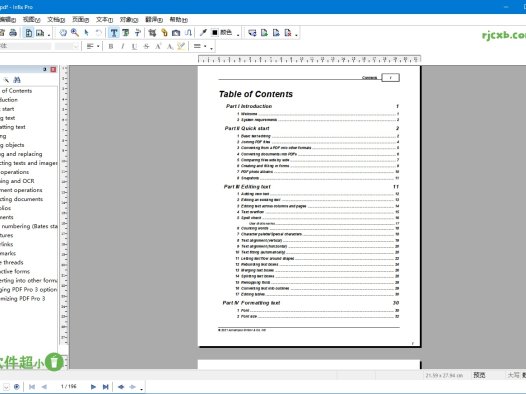Viewport: 526px width, 394px height.
Task: Select the arrow Object pointer tool
Action: 87,33
